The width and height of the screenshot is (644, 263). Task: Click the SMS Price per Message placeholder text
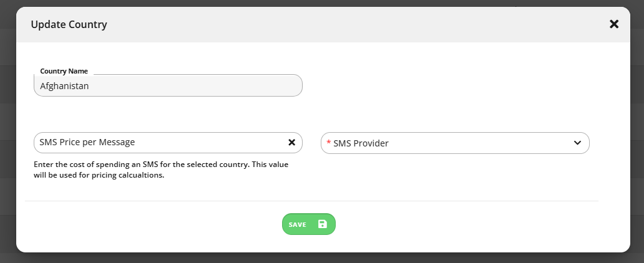pyautogui.click(x=87, y=142)
